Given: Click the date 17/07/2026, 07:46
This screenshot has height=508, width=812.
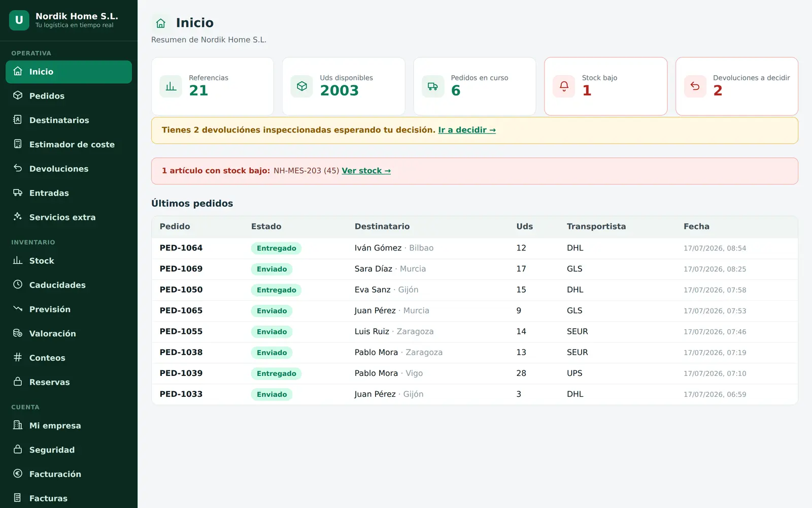Looking at the screenshot, I should pos(715,332).
